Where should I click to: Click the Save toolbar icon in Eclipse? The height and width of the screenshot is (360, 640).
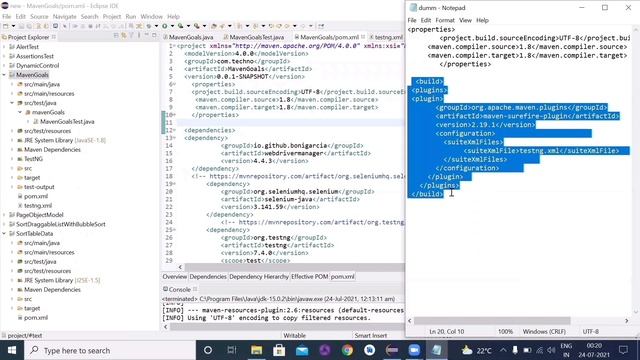pyautogui.click(x=21, y=26)
